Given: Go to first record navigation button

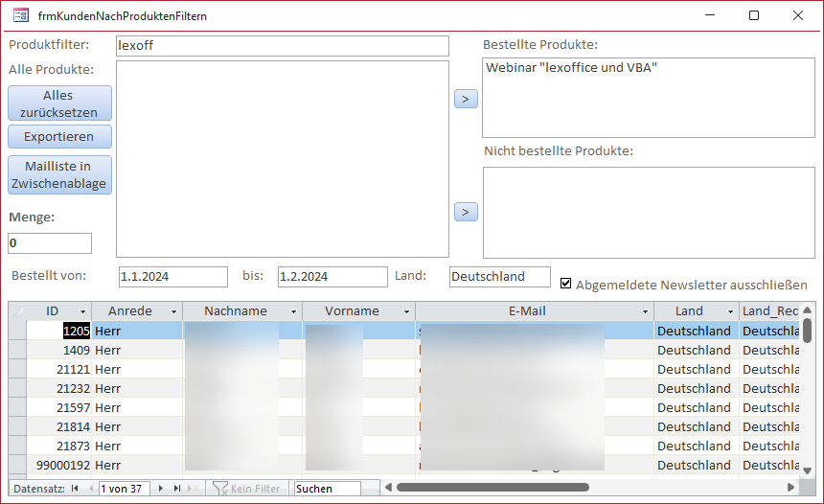Looking at the screenshot, I should 75,489.
